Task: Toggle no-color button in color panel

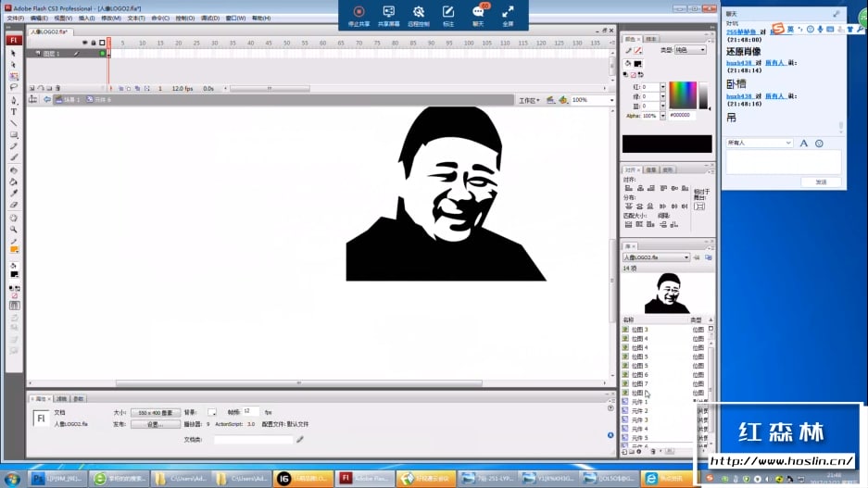Action: click(x=634, y=75)
